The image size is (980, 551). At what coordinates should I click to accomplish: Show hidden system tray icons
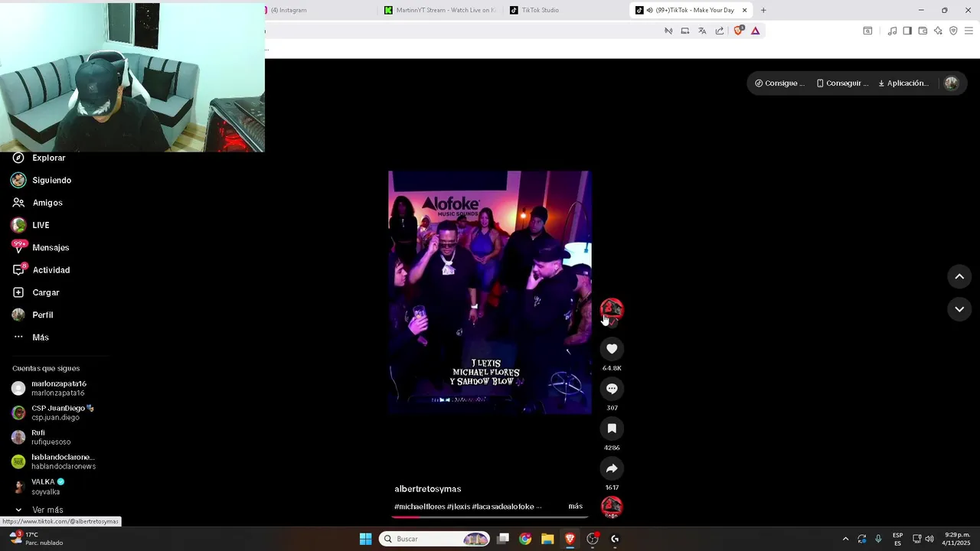click(x=845, y=539)
